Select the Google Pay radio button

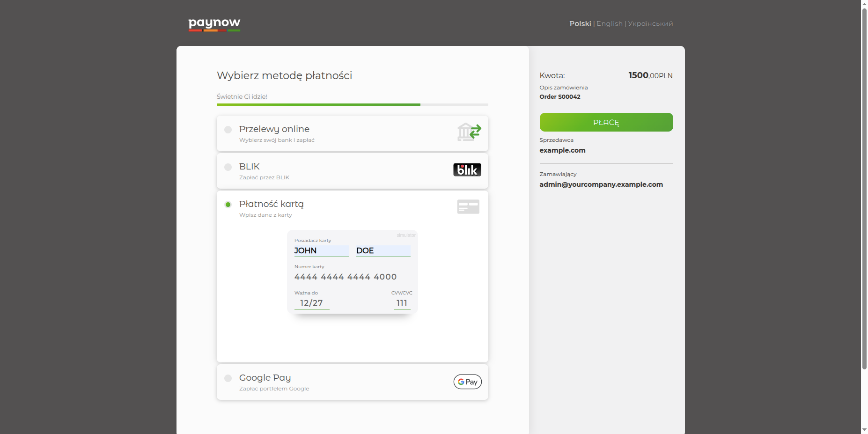[228, 378]
